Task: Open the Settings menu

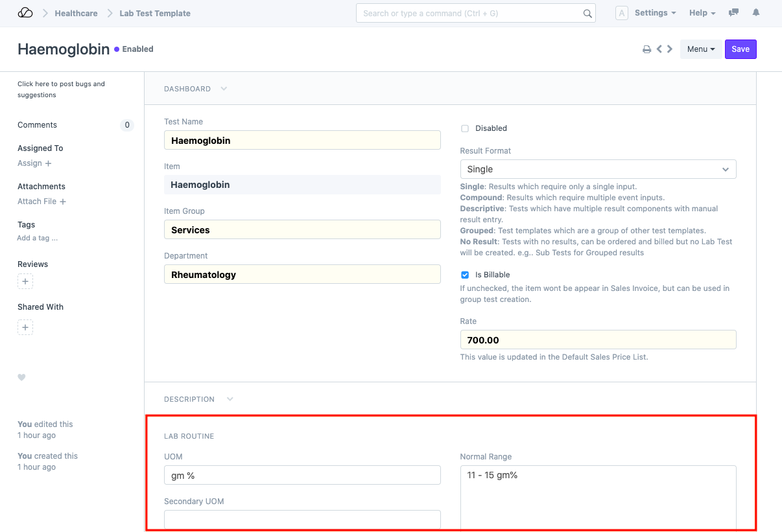Action: point(654,13)
